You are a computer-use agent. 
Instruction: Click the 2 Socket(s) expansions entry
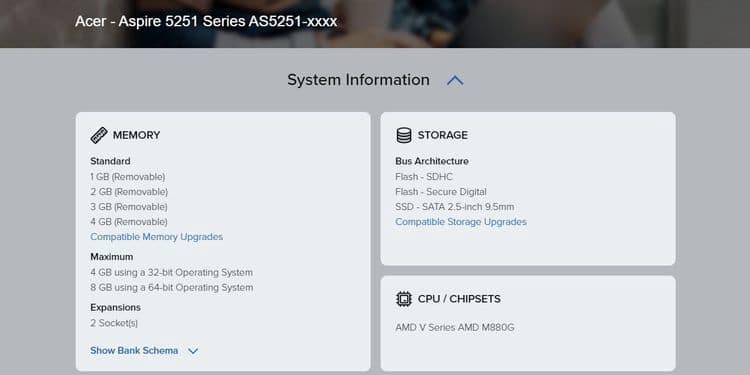(114, 323)
